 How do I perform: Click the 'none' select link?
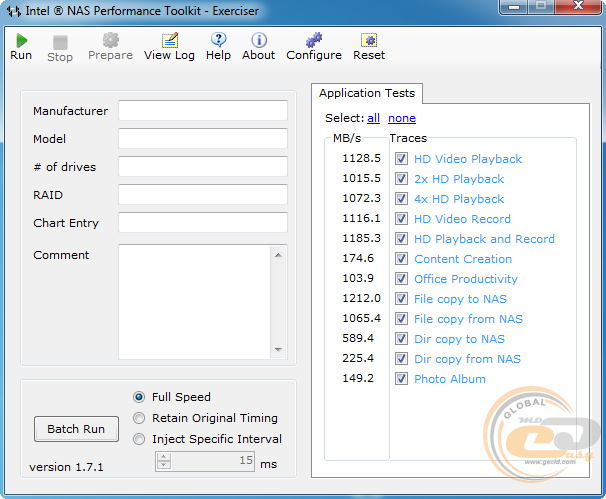point(402,118)
